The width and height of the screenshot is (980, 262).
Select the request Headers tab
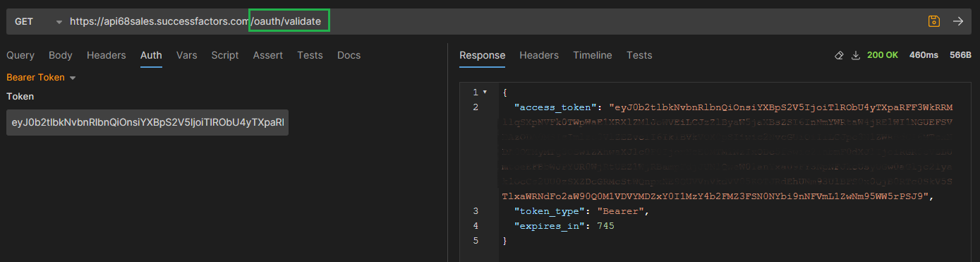[107, 55]
